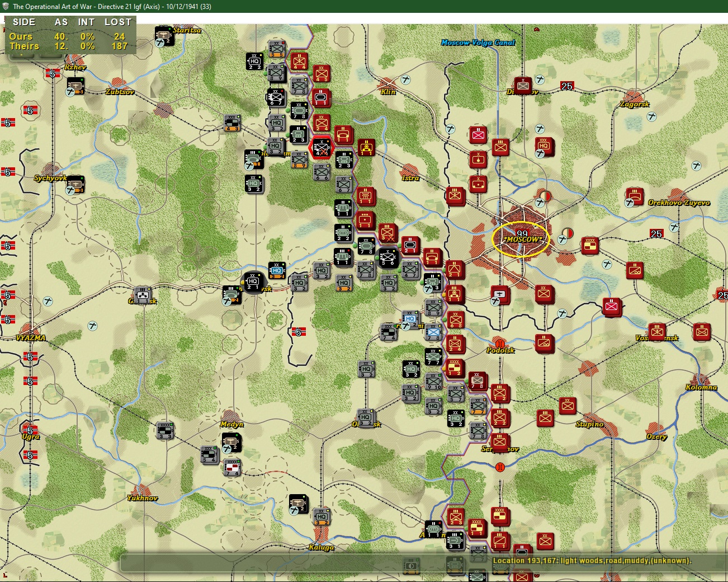Click the Podolsk town label

(x=500, y=350)
